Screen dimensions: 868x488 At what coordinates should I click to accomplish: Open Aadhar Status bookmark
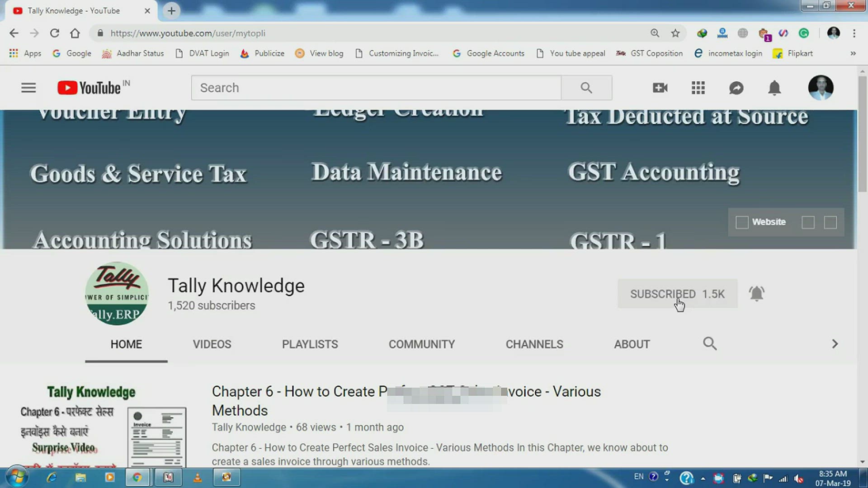[133, 53]
